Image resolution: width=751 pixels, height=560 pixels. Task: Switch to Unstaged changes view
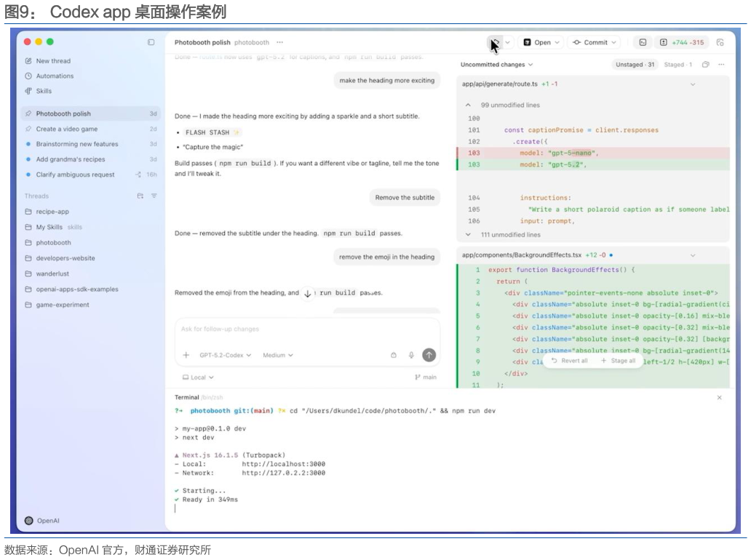(634, 65)
